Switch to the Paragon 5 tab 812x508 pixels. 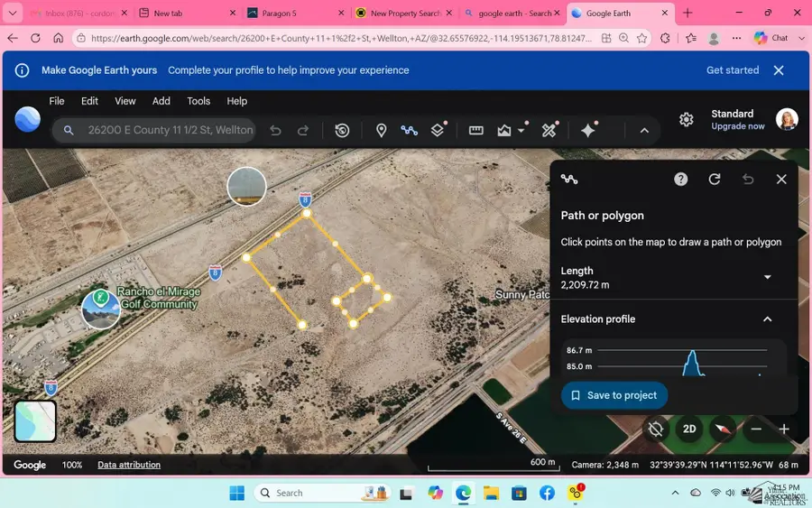(295, 13)
